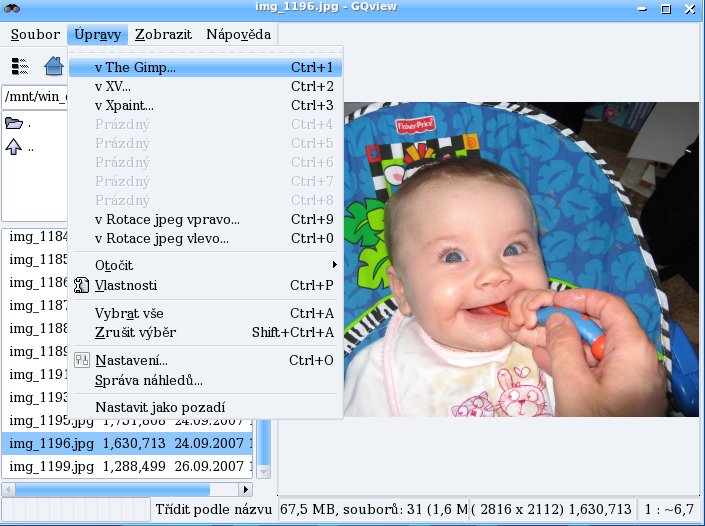The height and width of the screenshot is (526, 705).
Task: Select 'v Rotace jpeg vlevo...' entry
Action: (205, 238)
